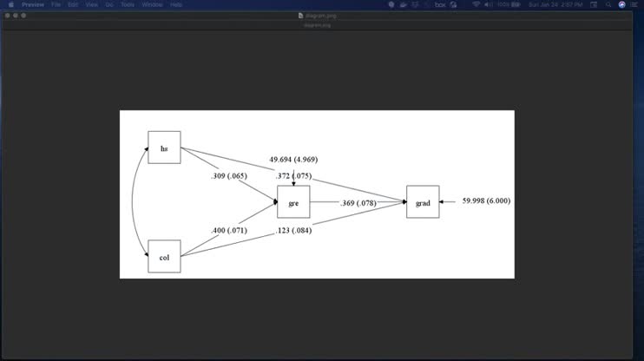Screen dimensions: 644x361
Task: Click the gre node box
Action: [293, 201]
